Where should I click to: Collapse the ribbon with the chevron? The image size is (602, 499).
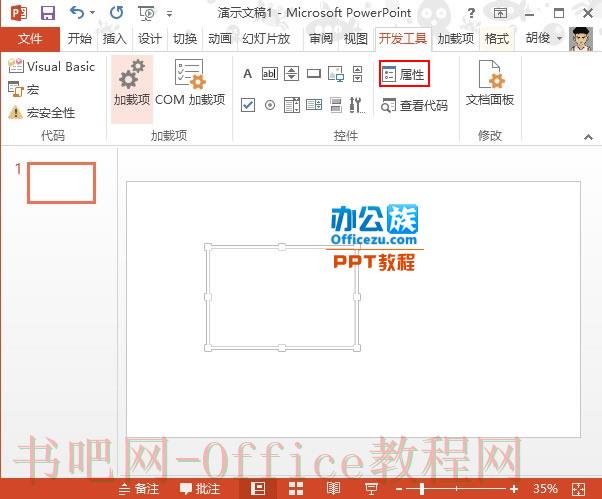[x=588, y=137]
